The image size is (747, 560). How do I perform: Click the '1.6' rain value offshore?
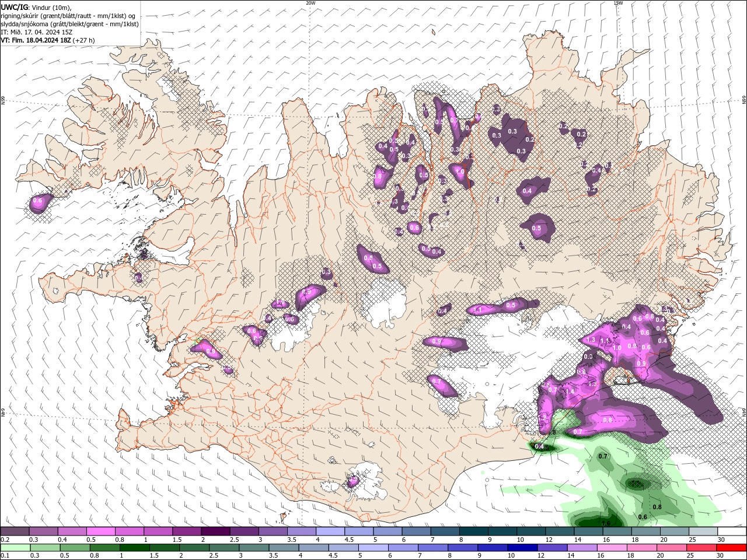click(606, 523)
